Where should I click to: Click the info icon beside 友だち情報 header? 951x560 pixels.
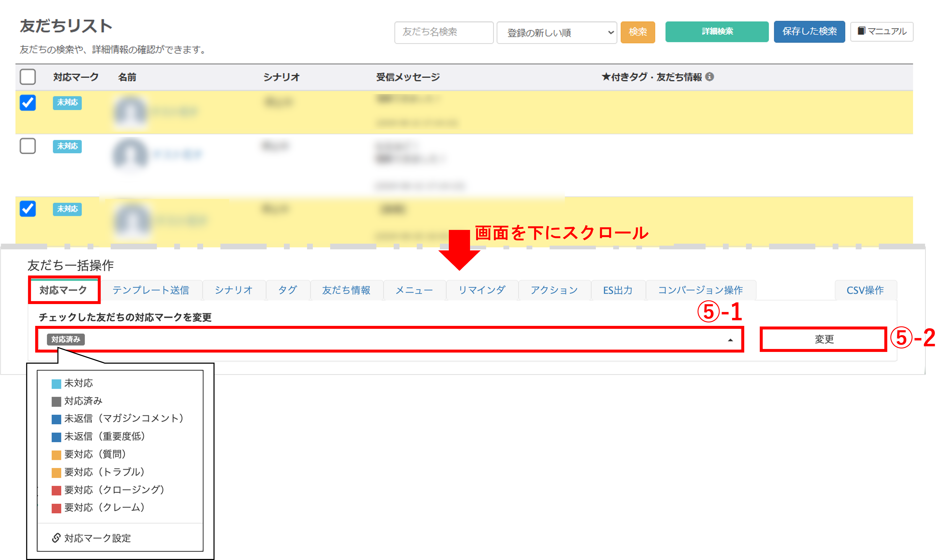pyautogui.click(x=709, y=77)
